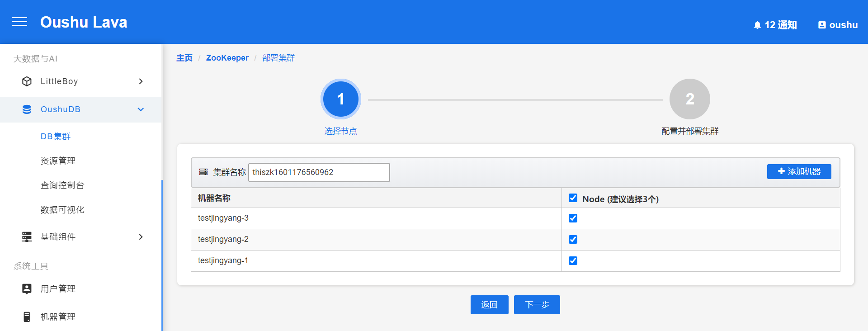Uncheck Node checkbox for testjingyang-3
Image resolution: width=868 pixels, height=331 pixels.
pyautogui.click(x=573, y=218)
